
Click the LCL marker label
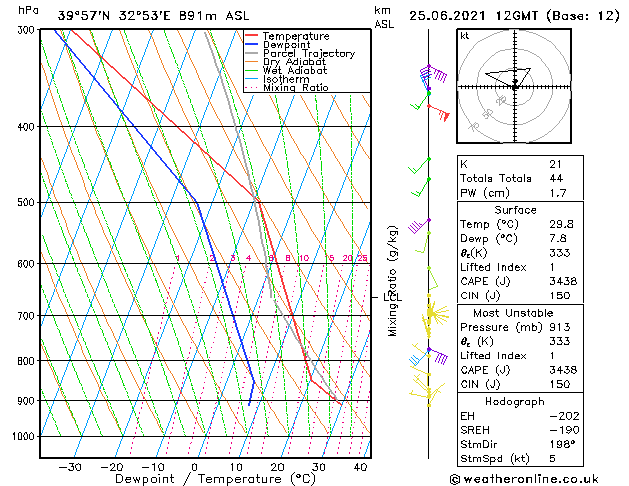pyautogui.click(x=393, y=297)
